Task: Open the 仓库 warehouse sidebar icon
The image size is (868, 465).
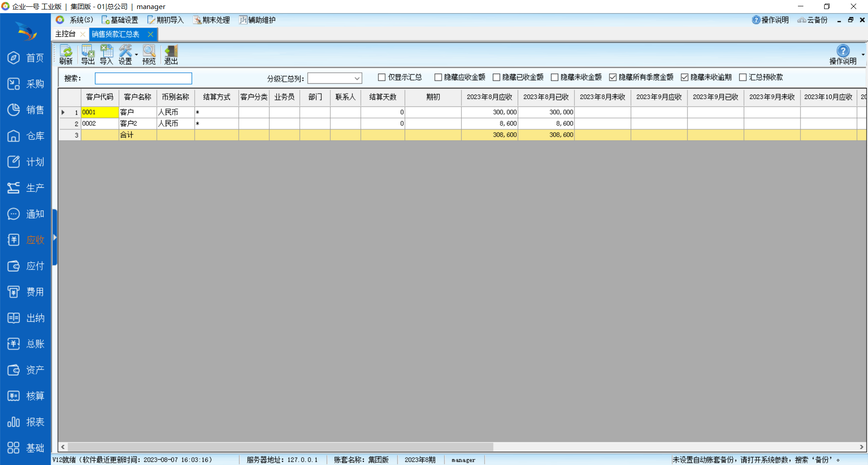Action: pos(26,136)
